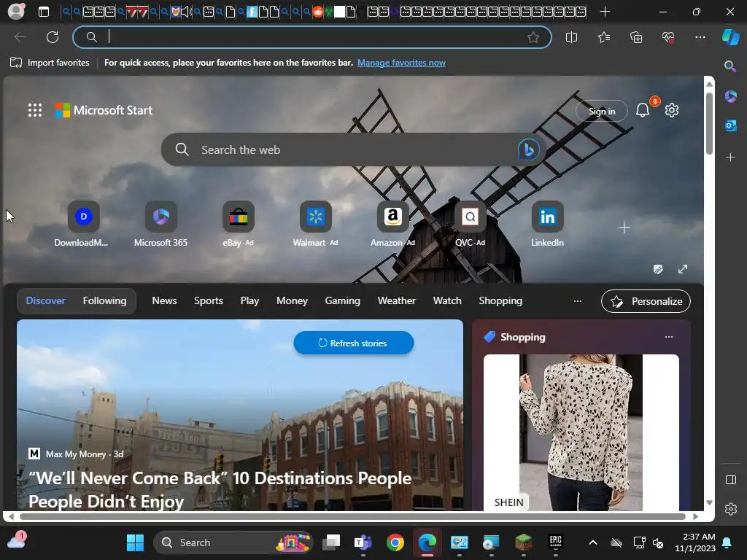Open Epic Games launcher from taskbar
The image size is (747, 560).
click(x=555, y=542)
